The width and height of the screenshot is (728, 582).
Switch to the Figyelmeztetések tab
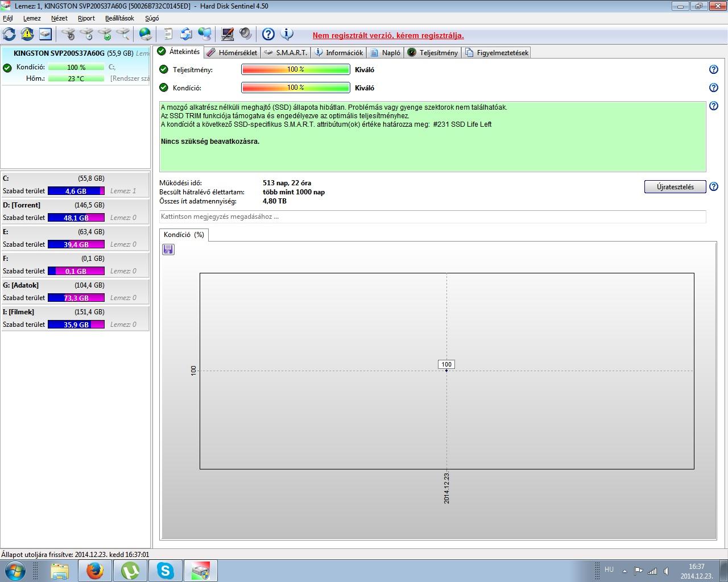(497, 52)
